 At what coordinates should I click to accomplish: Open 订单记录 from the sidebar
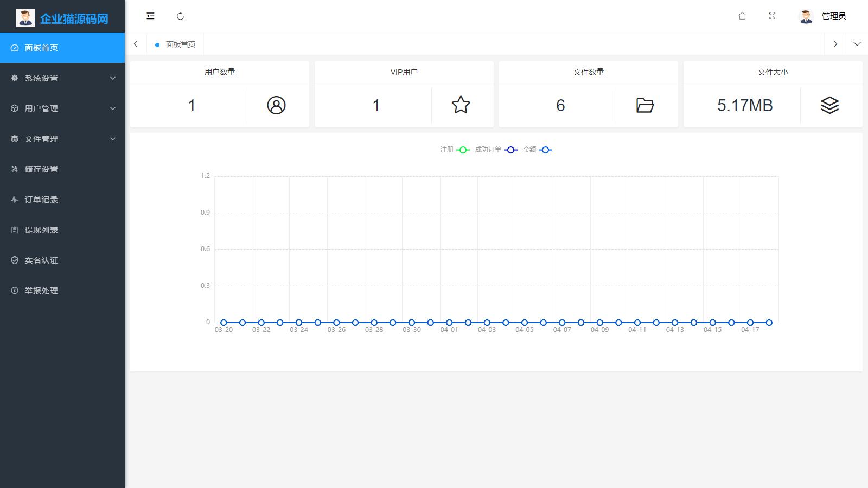pyautogui.click(x=41, y=200)
